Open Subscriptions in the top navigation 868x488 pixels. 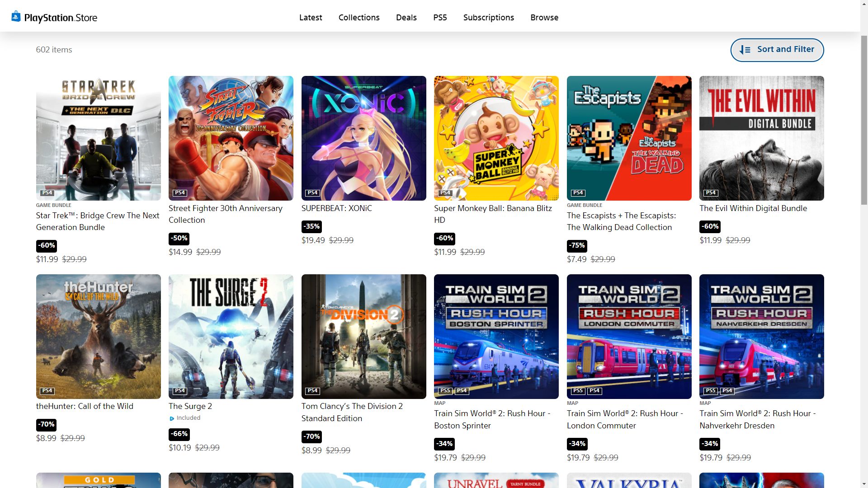point(488,18)
